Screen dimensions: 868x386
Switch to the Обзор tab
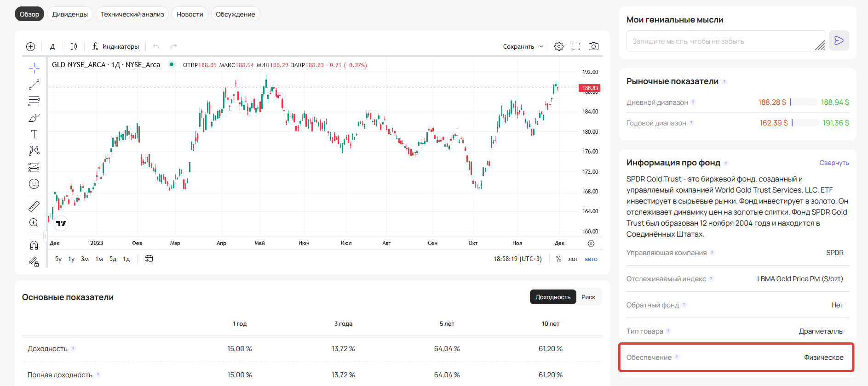click(x=29, y=14)
